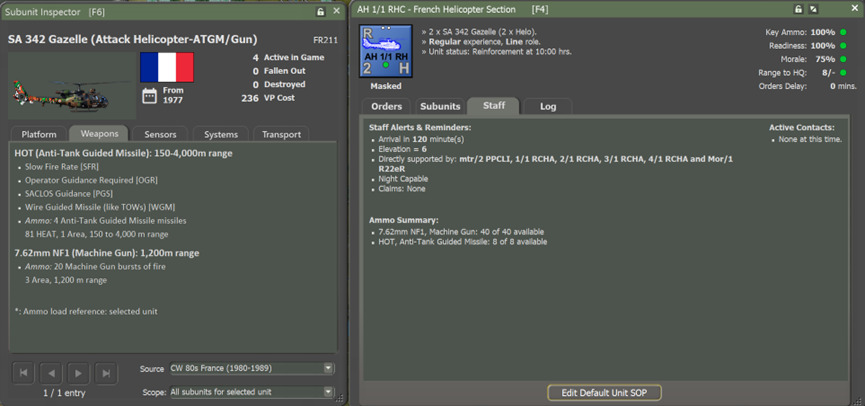Screen dimensions: 865x406
Task: Close the Subunit Inspector window
Action: (336, 11)
